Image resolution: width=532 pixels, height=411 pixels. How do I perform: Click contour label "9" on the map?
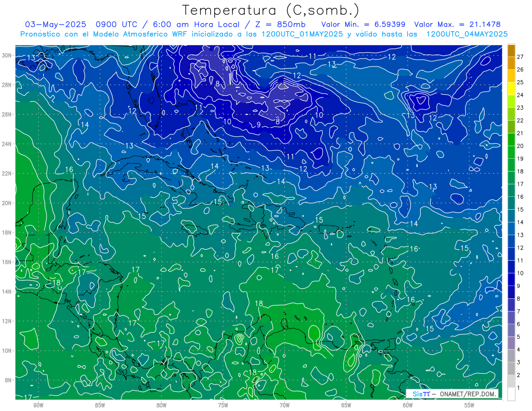pos(258,125)
